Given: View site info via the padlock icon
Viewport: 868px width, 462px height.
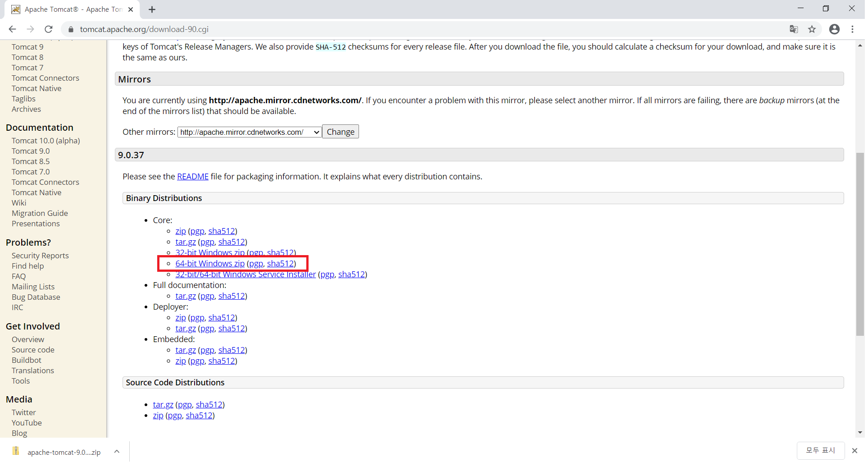Looking at the screenshot, I should 70,29.
